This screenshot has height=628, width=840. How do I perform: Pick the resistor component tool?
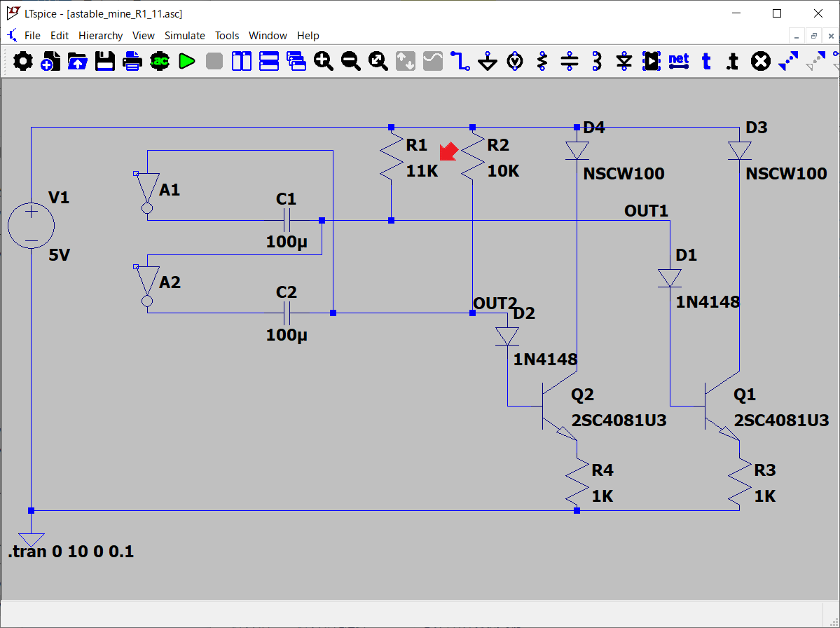[542, 62]
